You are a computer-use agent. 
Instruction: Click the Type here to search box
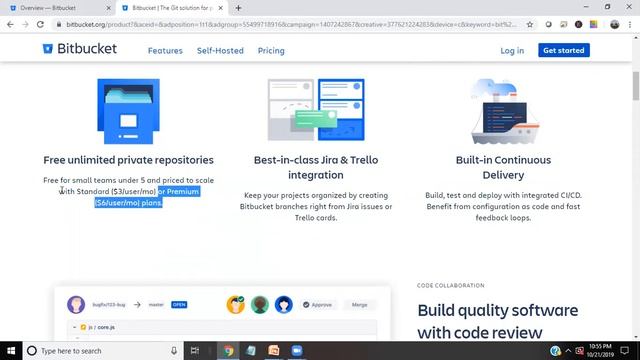[x=102, y=351]
